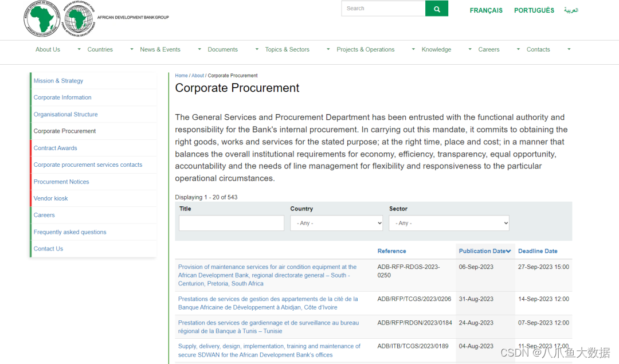This screenshot has height=364, width=619.
Task: Open Organisational Structure sidebar link
Action: 65,115
